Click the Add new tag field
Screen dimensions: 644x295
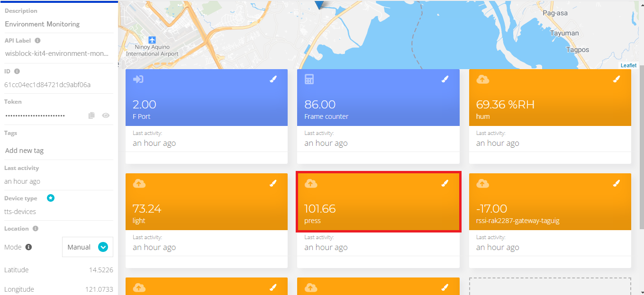[x=25, y=151]
